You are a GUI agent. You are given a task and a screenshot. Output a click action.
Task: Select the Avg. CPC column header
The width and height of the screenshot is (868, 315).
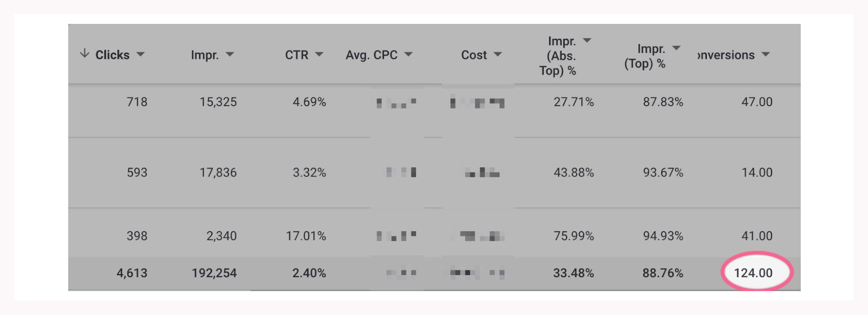coord(371,55)
